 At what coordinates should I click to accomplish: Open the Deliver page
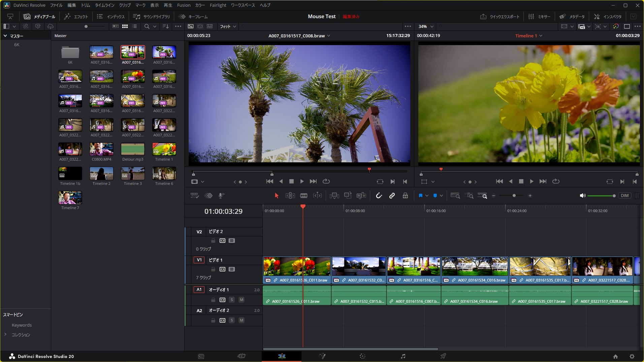tap(444, 356)
